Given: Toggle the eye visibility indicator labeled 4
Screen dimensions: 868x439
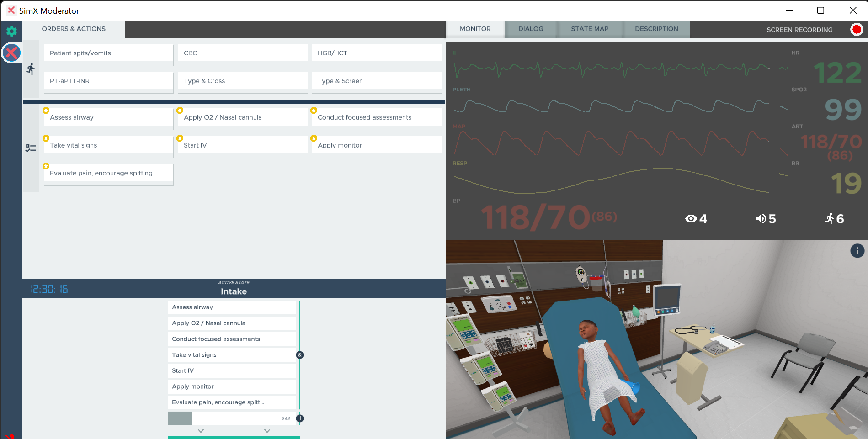Looking at the screenshot, I should (696, 219).
